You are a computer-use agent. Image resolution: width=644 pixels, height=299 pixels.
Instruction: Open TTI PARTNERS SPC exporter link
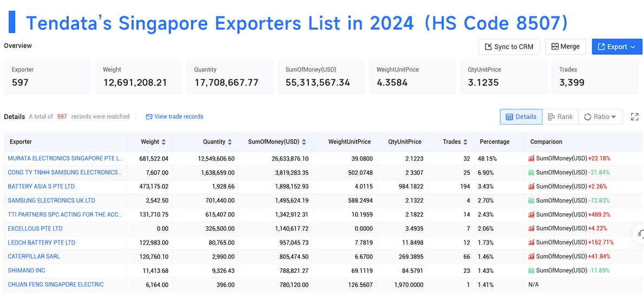[65, 214]
